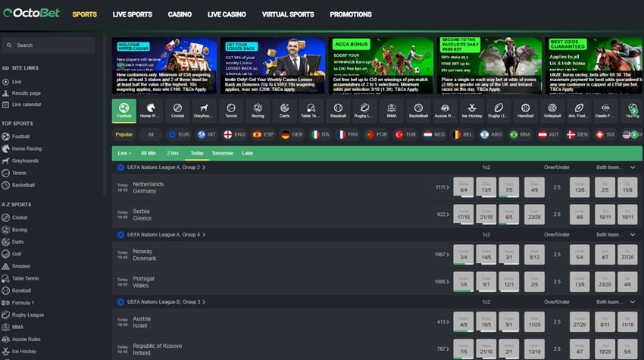
Task: Open the Ice Hockey sport tile
Action: point(472,111)
